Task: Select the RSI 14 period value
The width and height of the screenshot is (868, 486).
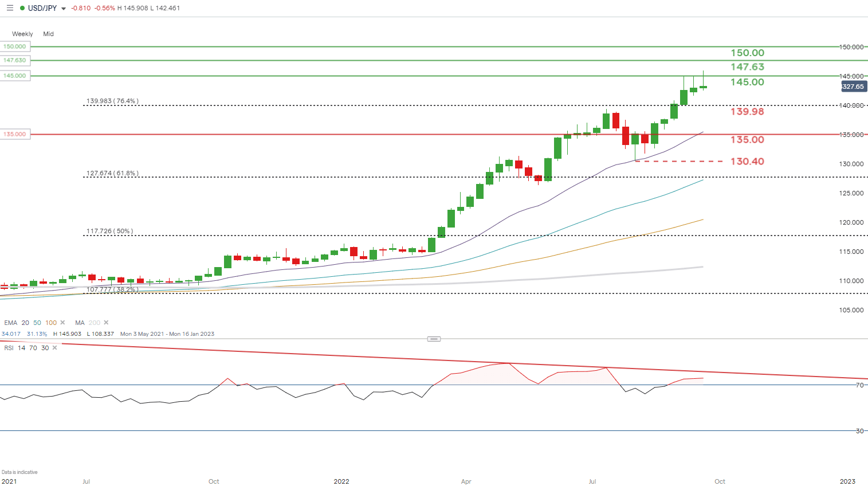Action: point(22,348)
